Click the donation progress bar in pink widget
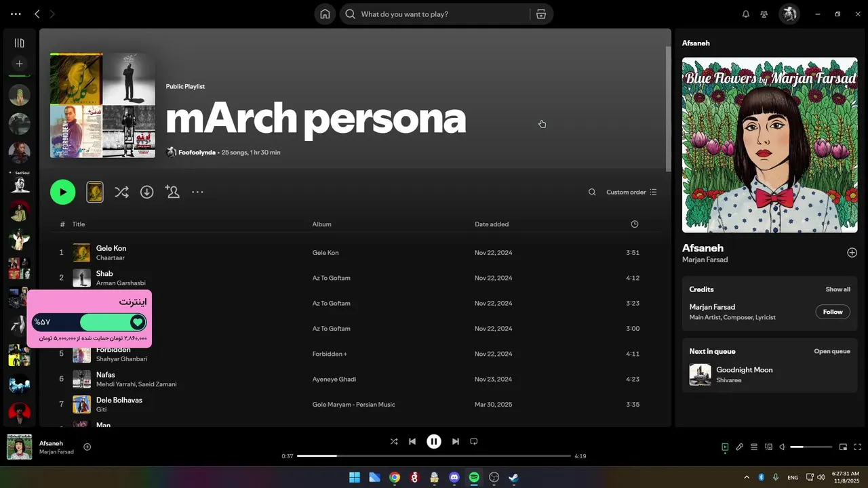 click(x=90, y=322)
